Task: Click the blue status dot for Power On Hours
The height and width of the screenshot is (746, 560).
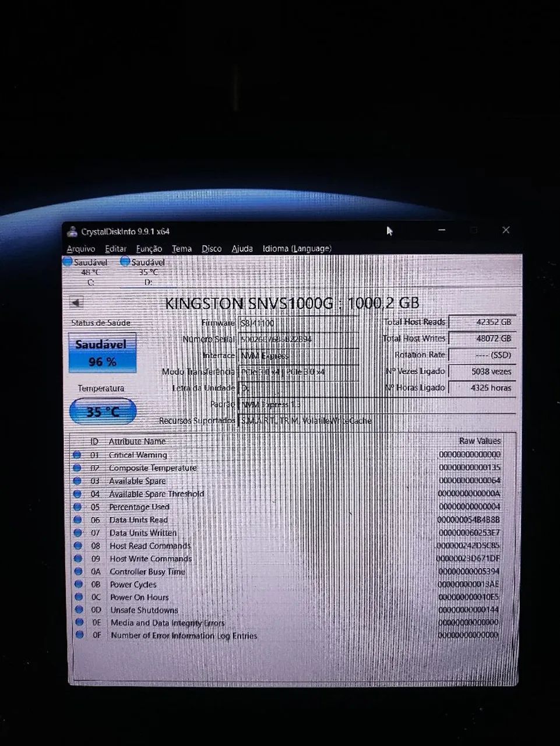Action: 79,597
